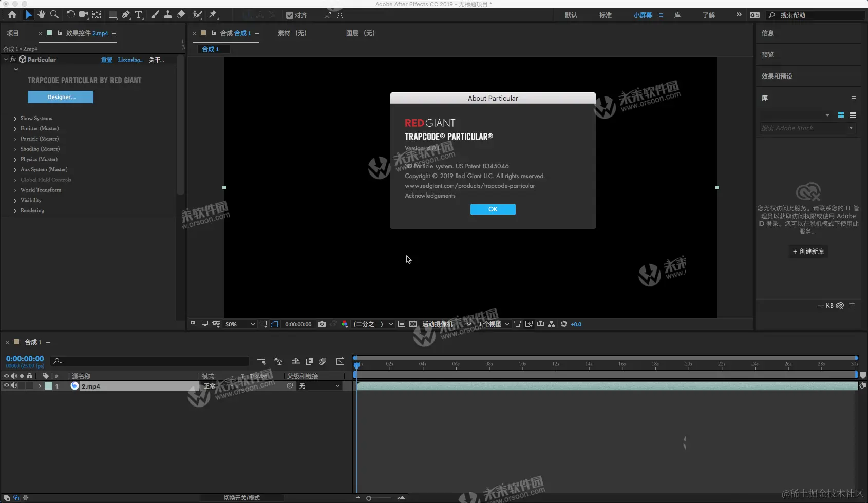Open the 50% magnification dropdown
This screenshot has height=503, width=868.
click(239, 324)
